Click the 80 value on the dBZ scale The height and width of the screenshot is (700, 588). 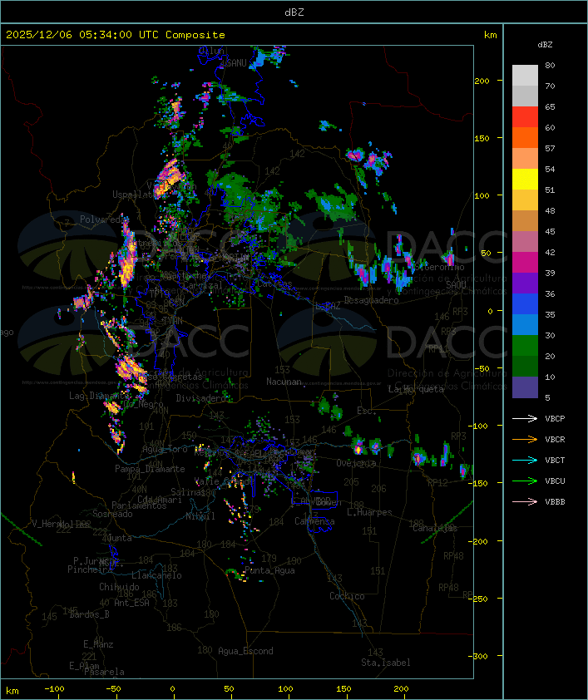(x=550, y=65)
